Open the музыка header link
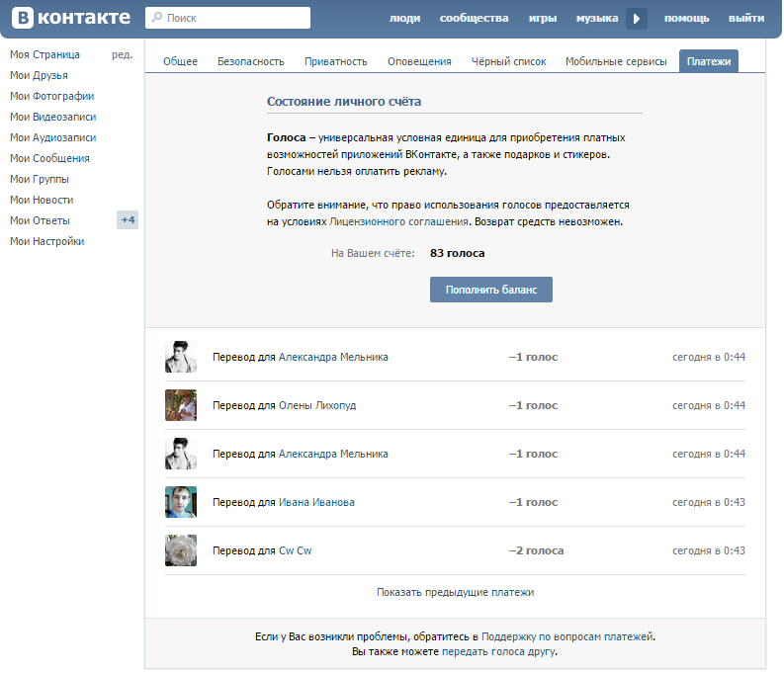 pyautogui.click(x=597, y=18)
